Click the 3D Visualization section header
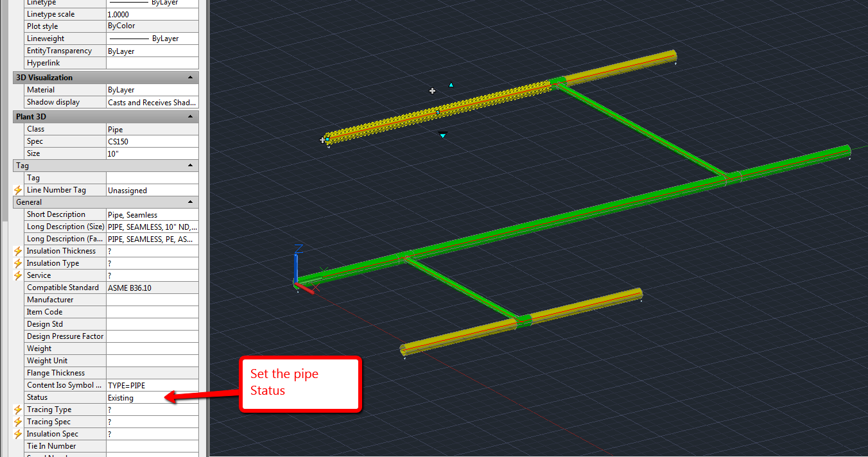Screen dimensions: 868x457 [x=106, y=78]
